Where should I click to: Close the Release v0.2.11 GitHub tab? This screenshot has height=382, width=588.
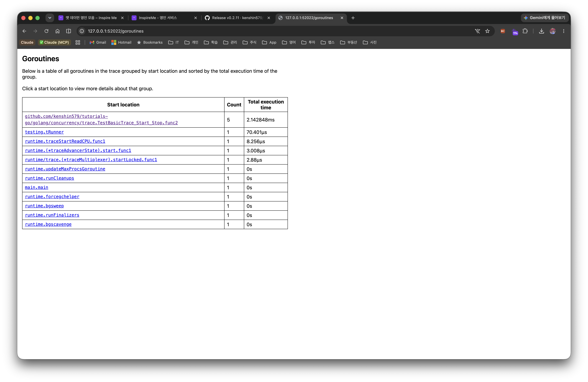coord(269,18)
